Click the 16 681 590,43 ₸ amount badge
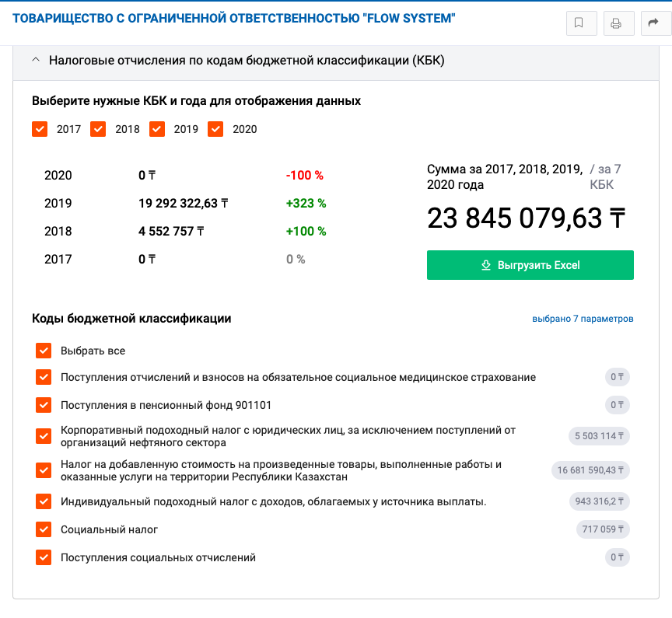 (x=590, y=470)
